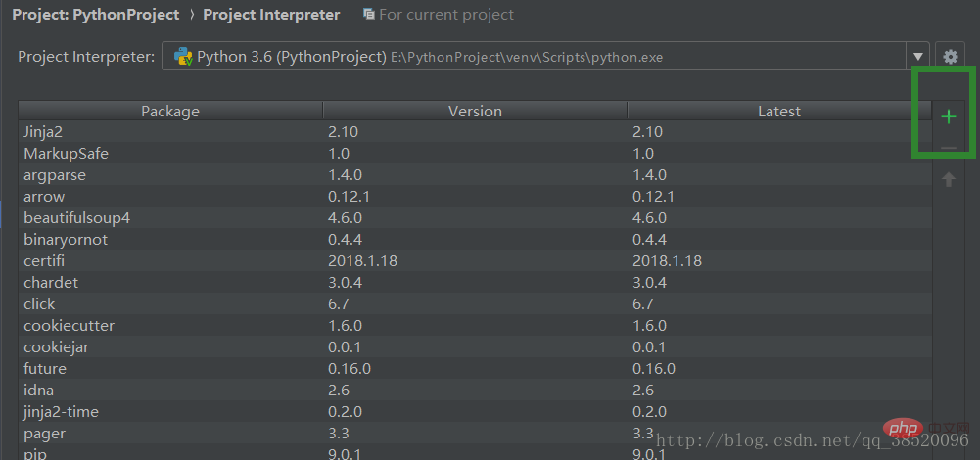980x460 pixels.
Task: Sort by the Package column header
Action: (169, 111)
